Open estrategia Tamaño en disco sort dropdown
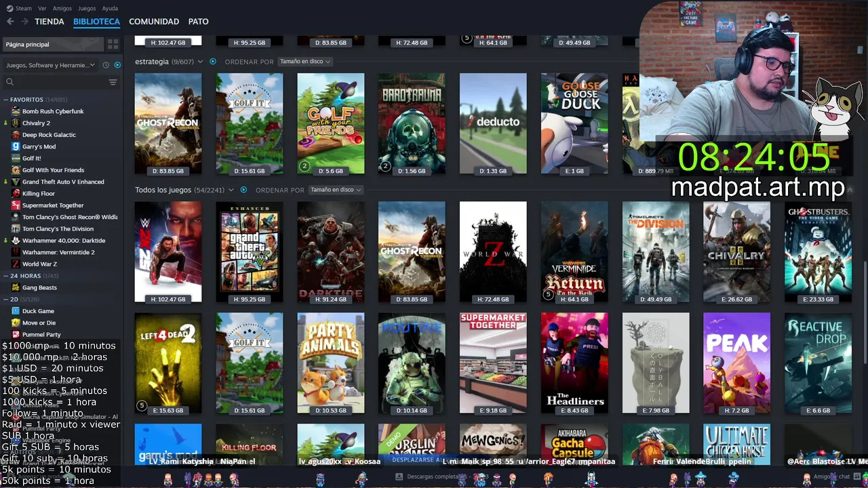The image size is (868, 488). coord(304,62)
